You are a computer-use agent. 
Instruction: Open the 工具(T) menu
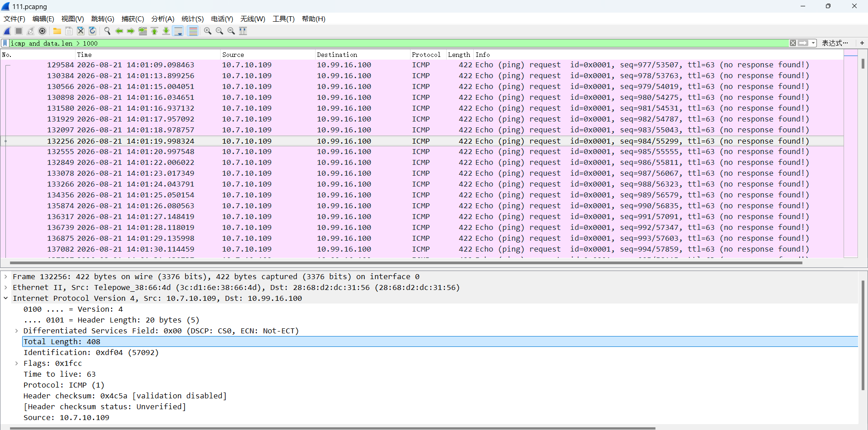tap(283, 19)
